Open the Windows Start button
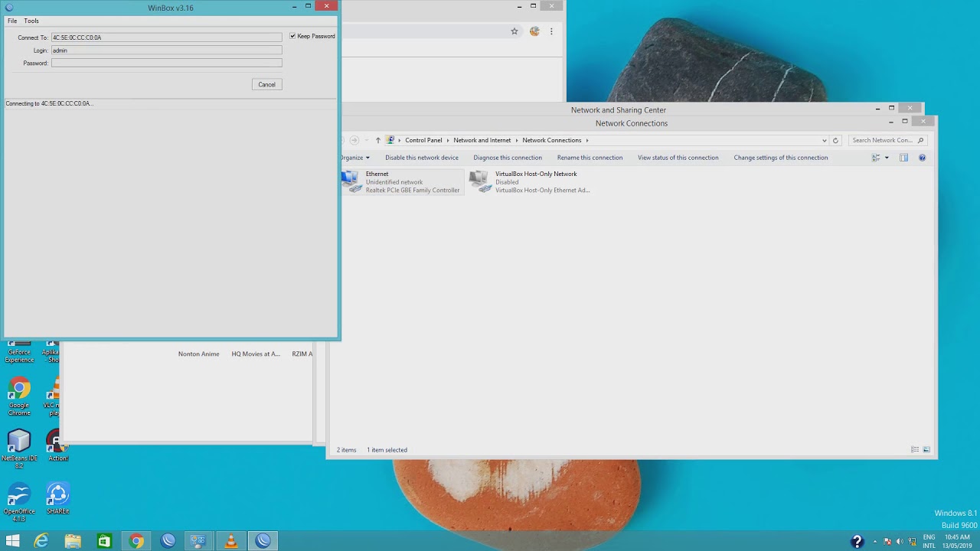 pyautogui.click(x=12, y=541)
